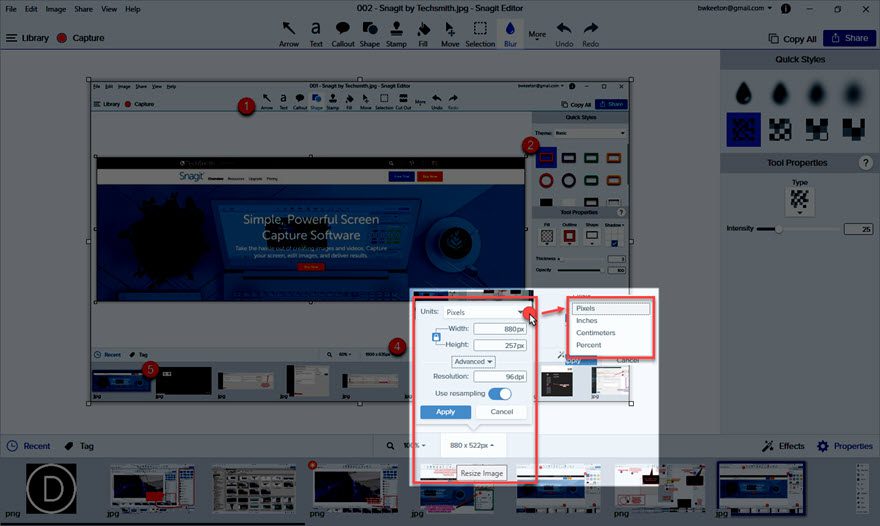Image resolution: width=880 pixels, height=526 pixels.
Task: Select the Shape tool
Action: point(369,34)
